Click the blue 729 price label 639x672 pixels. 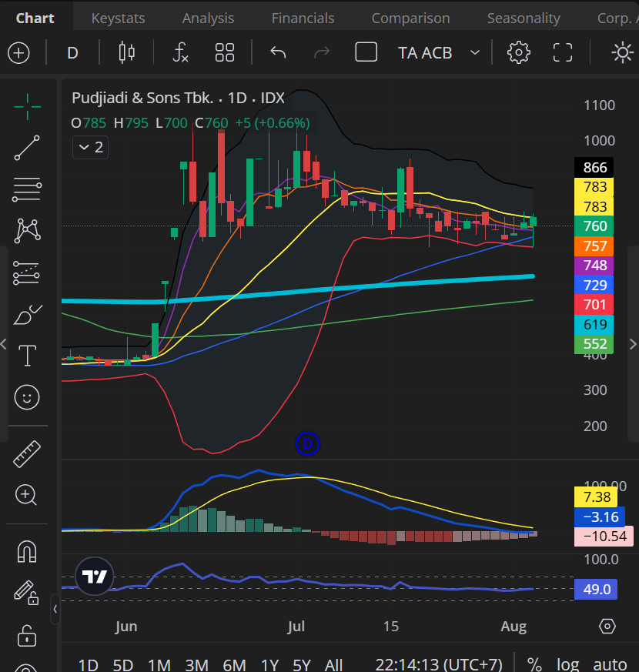pyautogui.click(x=594, y=285)
